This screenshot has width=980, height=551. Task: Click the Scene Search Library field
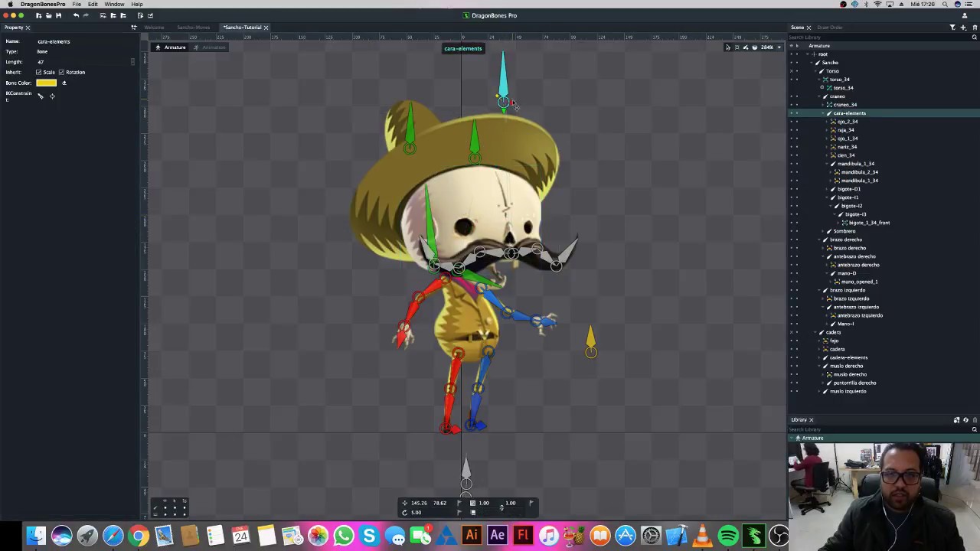(x=879, y=37)
